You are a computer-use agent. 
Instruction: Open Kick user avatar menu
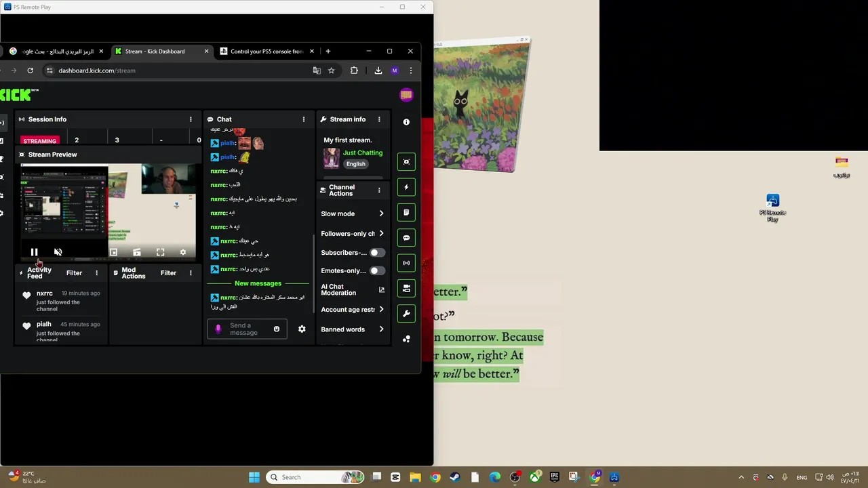(406, 95)
